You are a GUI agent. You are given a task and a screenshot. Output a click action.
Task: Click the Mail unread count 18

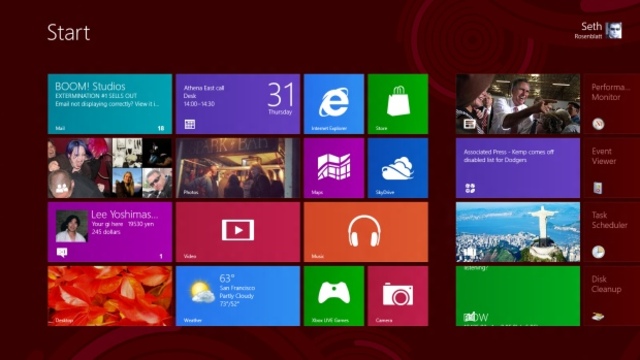tap(161, 128)
